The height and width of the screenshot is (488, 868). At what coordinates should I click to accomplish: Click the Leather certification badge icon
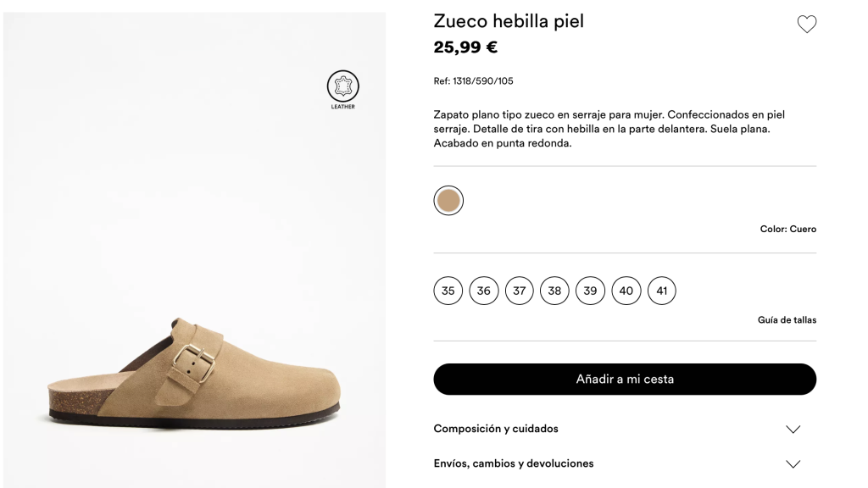pyautogui.click(x=342, y=86)
